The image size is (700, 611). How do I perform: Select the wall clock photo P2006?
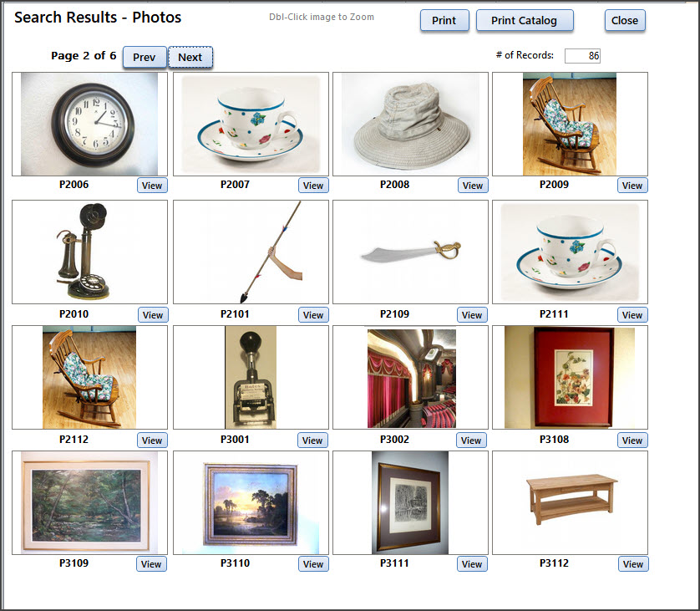click(x=89, y=125)
